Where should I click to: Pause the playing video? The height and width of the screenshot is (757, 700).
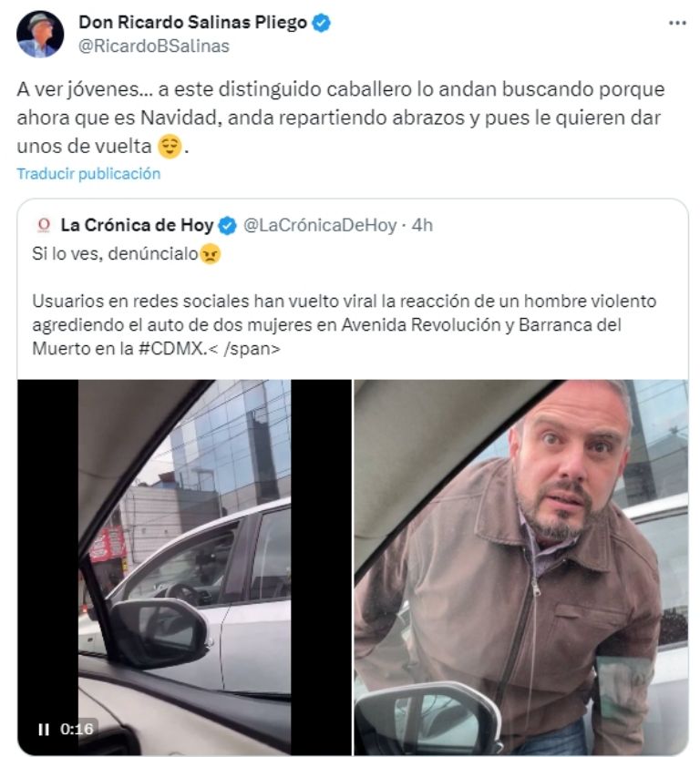tap(44, 729)
